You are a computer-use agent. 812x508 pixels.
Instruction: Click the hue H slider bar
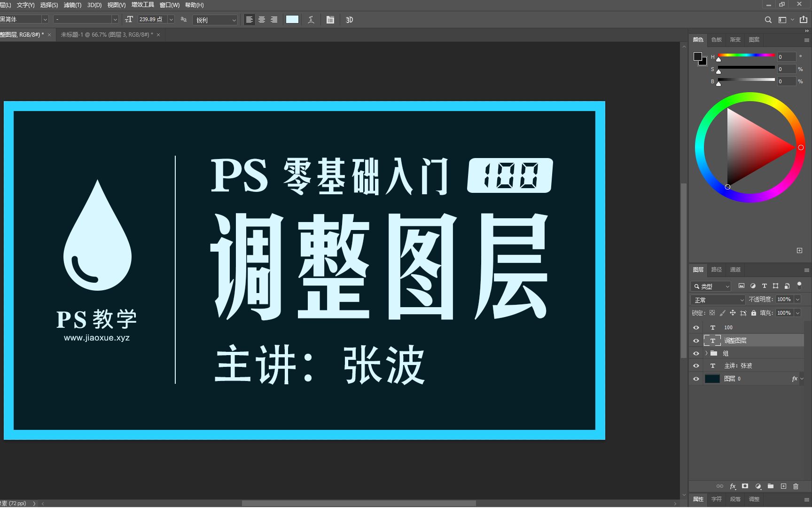(746, 56)
